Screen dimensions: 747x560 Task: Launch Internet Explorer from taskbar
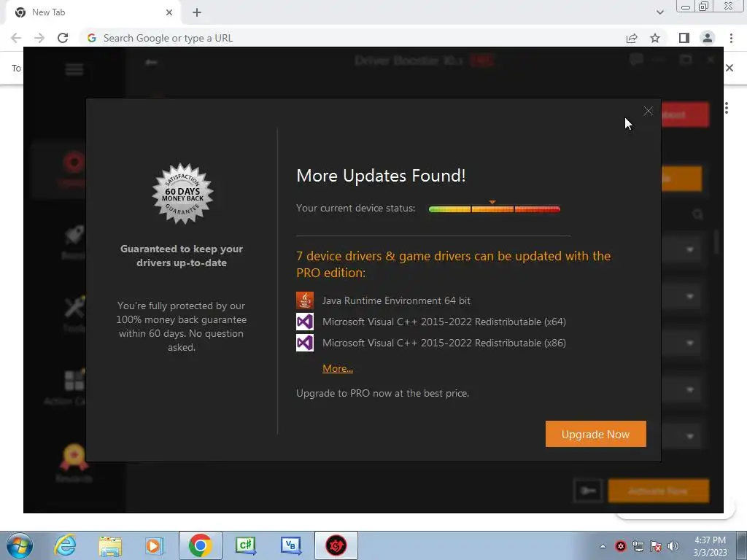[x=64, y=545]
